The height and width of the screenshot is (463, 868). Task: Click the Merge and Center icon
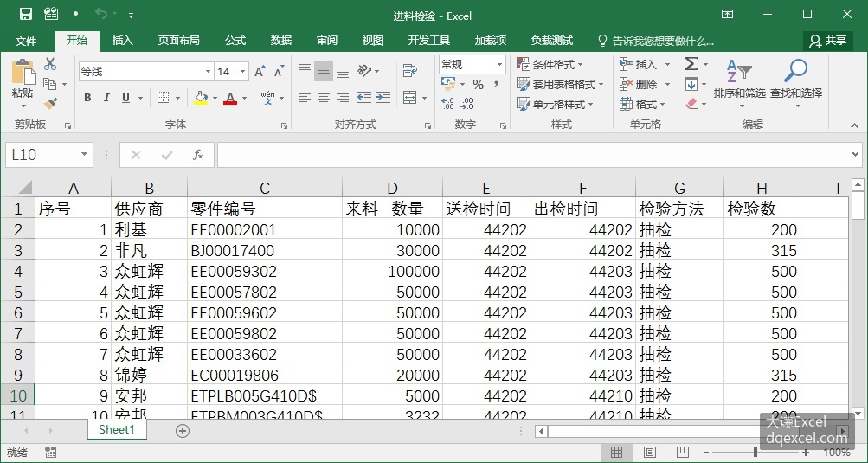coord(409,98)
